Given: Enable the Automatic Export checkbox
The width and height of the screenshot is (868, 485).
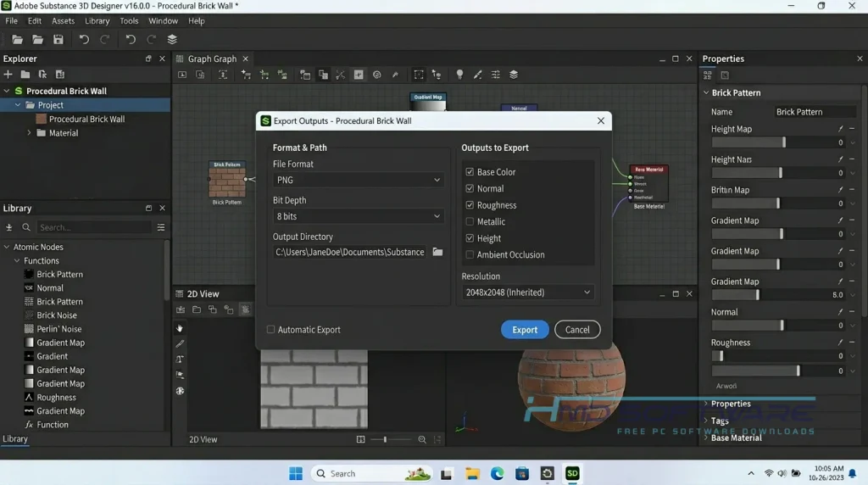Looking at the screenshot, I should (270, 330).
